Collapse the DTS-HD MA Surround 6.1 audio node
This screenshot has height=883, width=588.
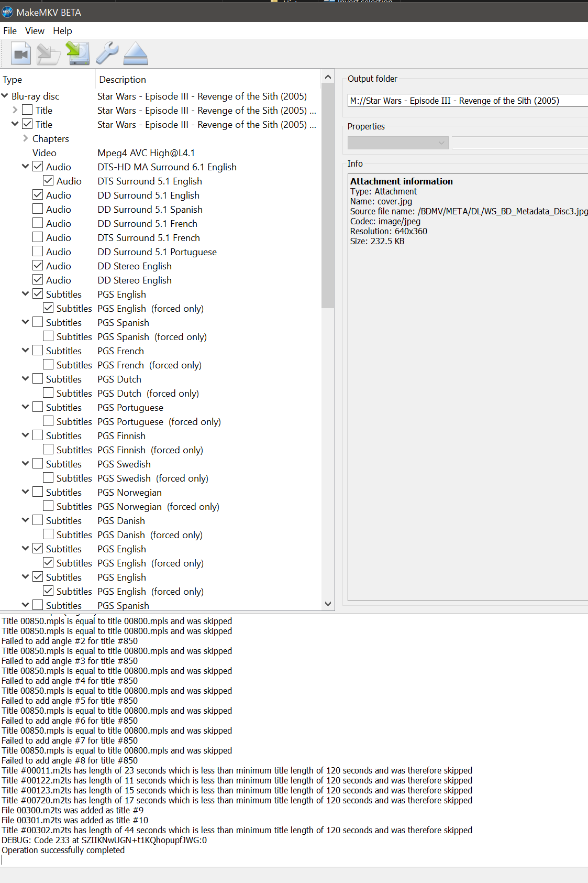coord(26,167)
